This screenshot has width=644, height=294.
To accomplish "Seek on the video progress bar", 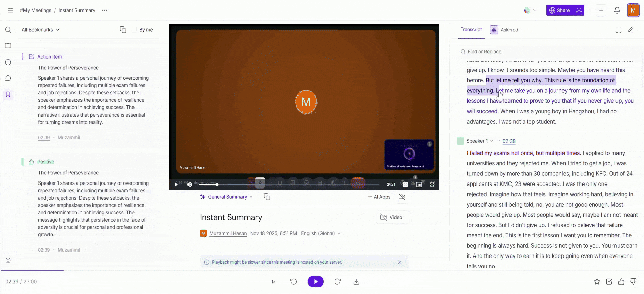I will (289, 185).
